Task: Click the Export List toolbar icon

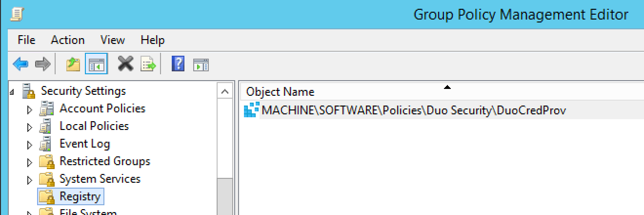Action: [148, 64]
